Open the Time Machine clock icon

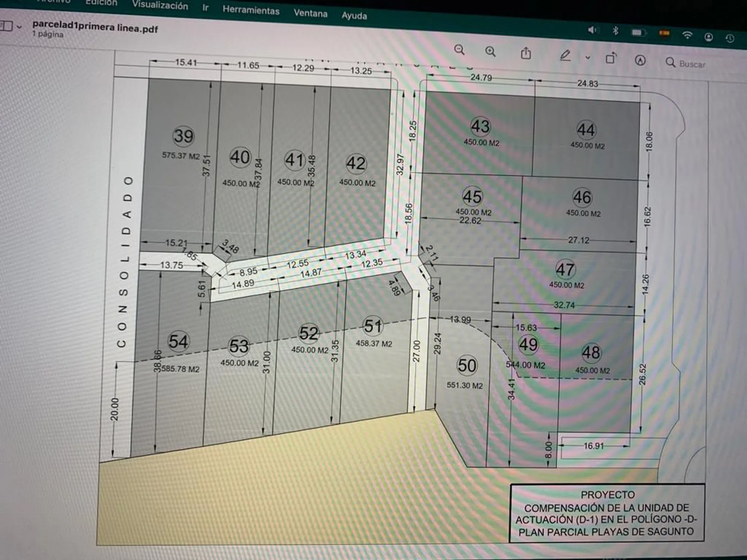[730, 38]
